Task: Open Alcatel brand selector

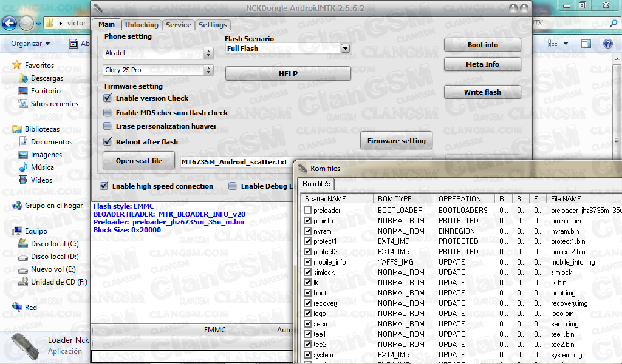Action: pyautogui.click(x=158, y=53)
